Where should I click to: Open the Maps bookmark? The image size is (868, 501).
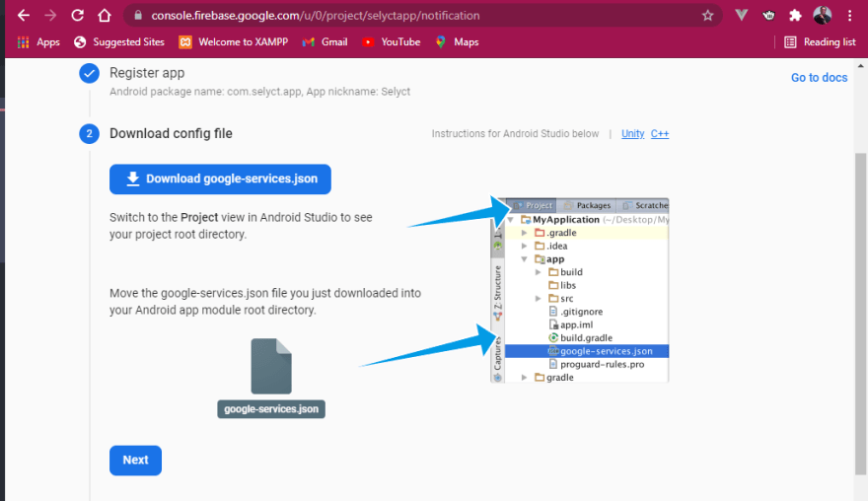[457, 42]
